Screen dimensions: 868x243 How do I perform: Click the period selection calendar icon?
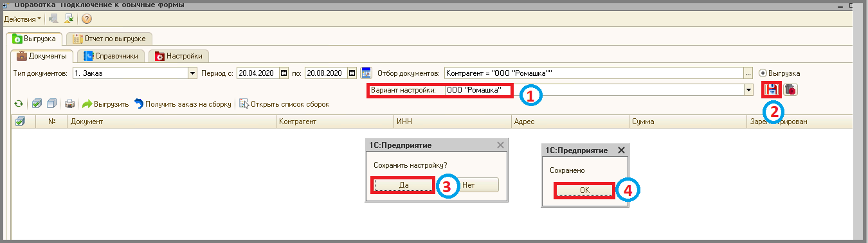(366, 73)
